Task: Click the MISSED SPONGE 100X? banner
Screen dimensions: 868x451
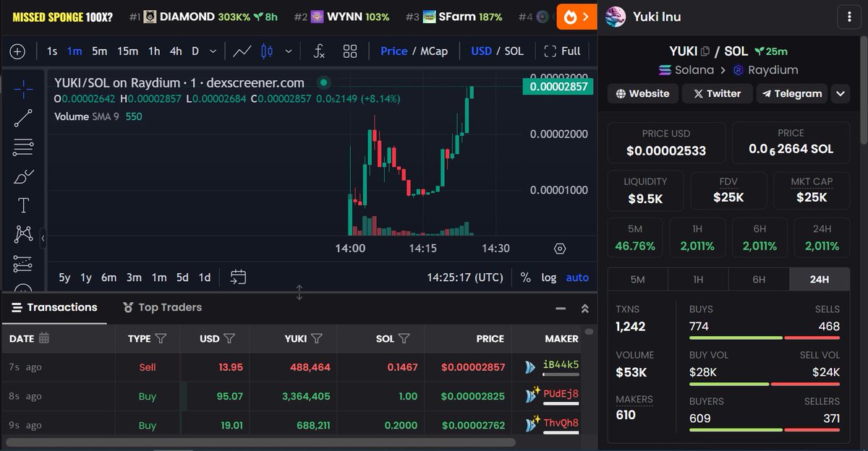Action: pos(63,17)
